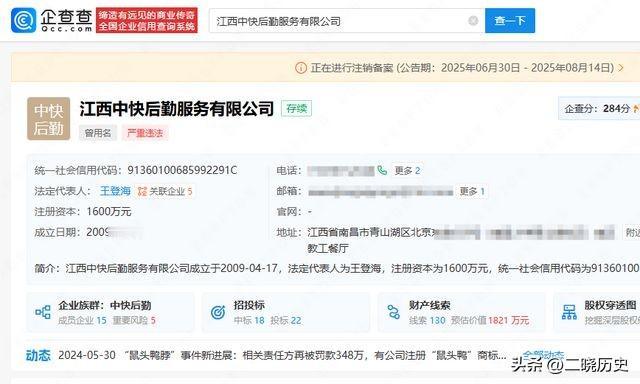
Task: Click the 简介 company summary text
Action: 336,268
